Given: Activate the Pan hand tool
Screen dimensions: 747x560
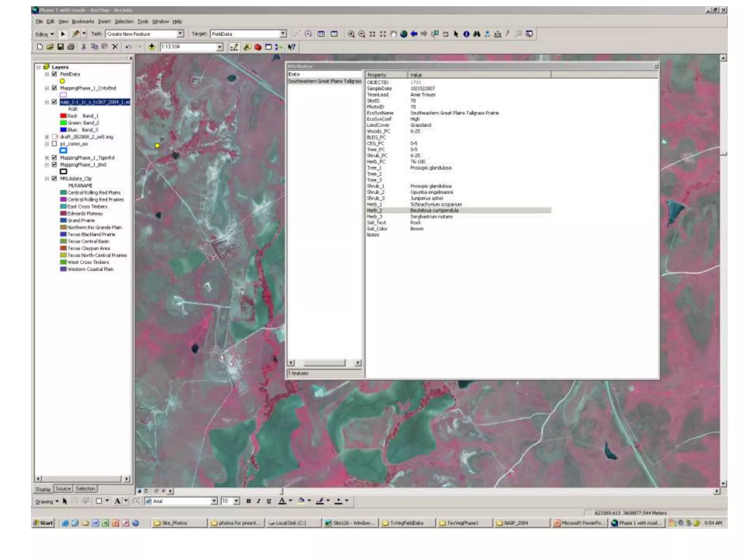Looking at the screenshot, I should (x=393, y=34).
